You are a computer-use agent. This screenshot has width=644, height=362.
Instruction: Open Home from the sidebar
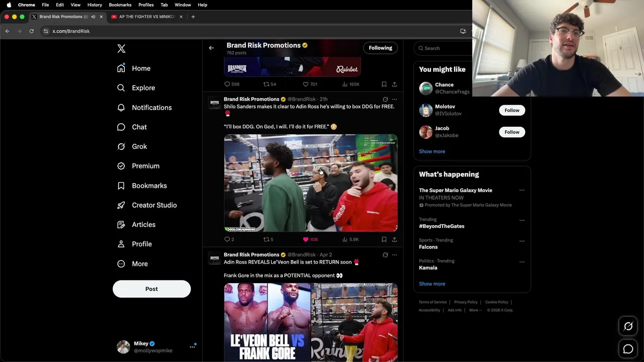click(134, 68)
